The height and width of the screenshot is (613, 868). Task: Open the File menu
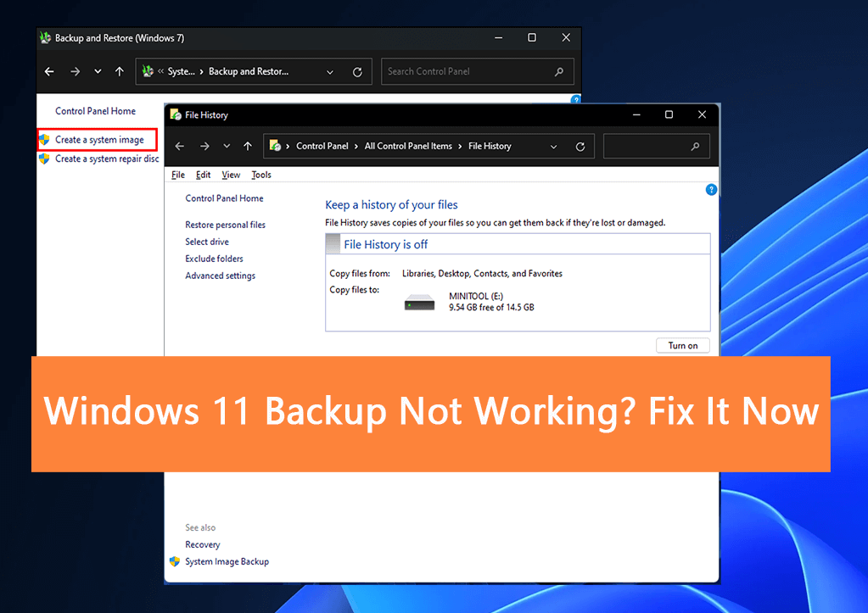point(178,175)
